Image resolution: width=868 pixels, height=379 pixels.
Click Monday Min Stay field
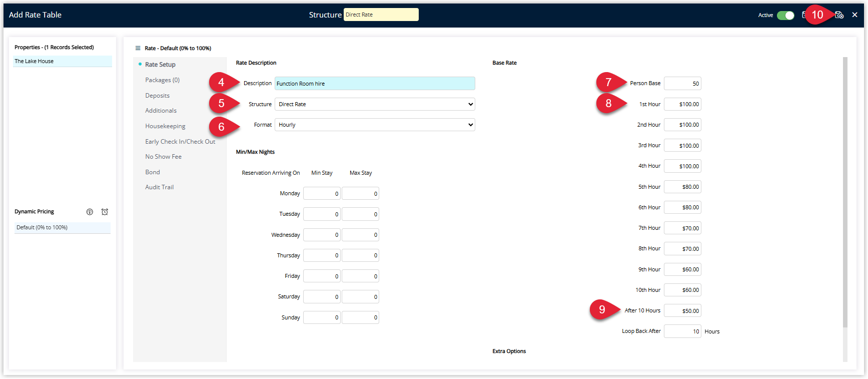[322, 194]
